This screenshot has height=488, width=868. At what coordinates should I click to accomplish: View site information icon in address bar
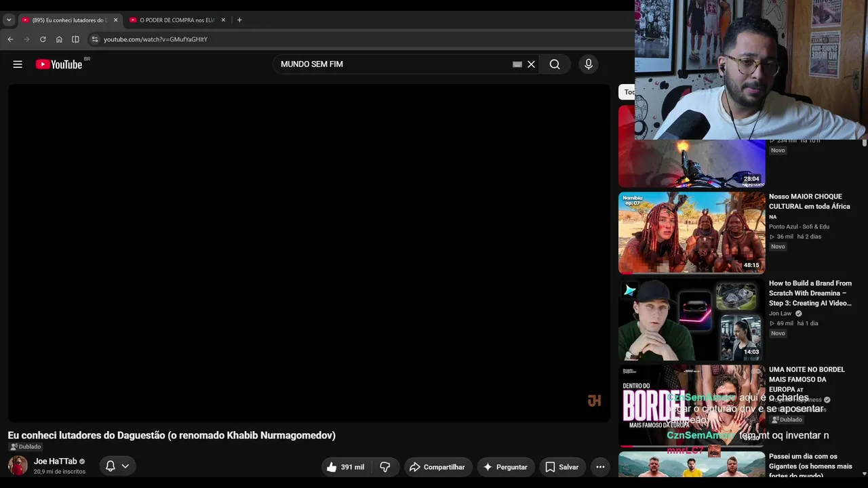coord(94,39)
